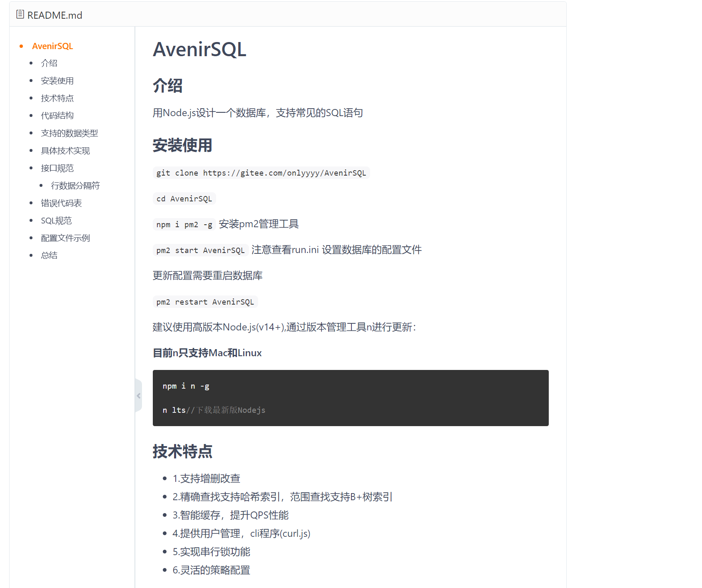This screenshot has height=588, width=702.
Task: Click the sentence 更新配置需要重启数据库
Action: pos(207,275)
